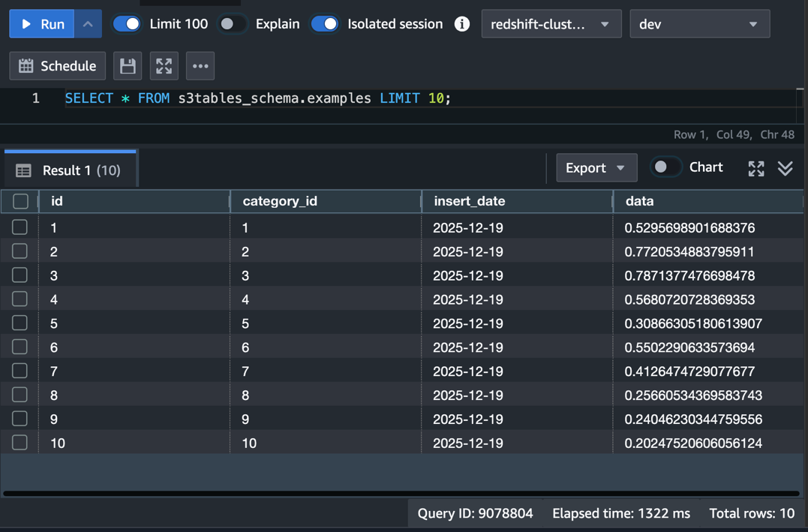Screen dimensions: 808x532
Task: Select the Result 1 tab
Action: pyautogui.click(x=70, y=170)
